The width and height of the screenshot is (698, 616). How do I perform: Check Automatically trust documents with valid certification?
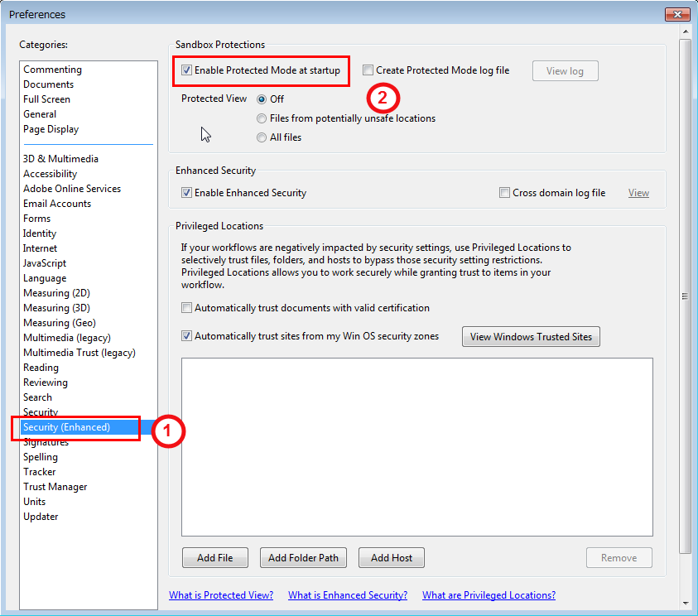[187, 308]
